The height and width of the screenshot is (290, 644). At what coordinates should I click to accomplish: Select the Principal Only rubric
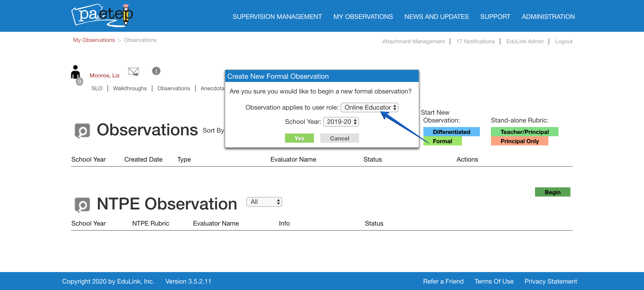519,141
